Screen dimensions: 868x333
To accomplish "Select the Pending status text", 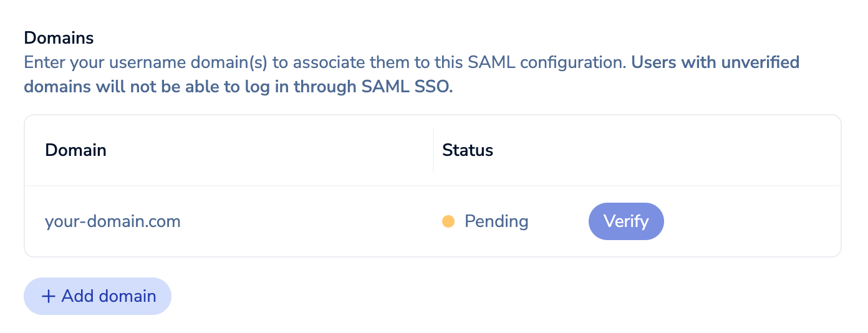I will click(496, 221).
